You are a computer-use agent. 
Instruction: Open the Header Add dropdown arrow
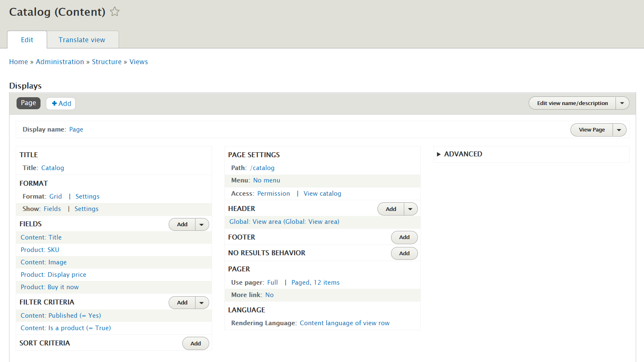point(410,209)
